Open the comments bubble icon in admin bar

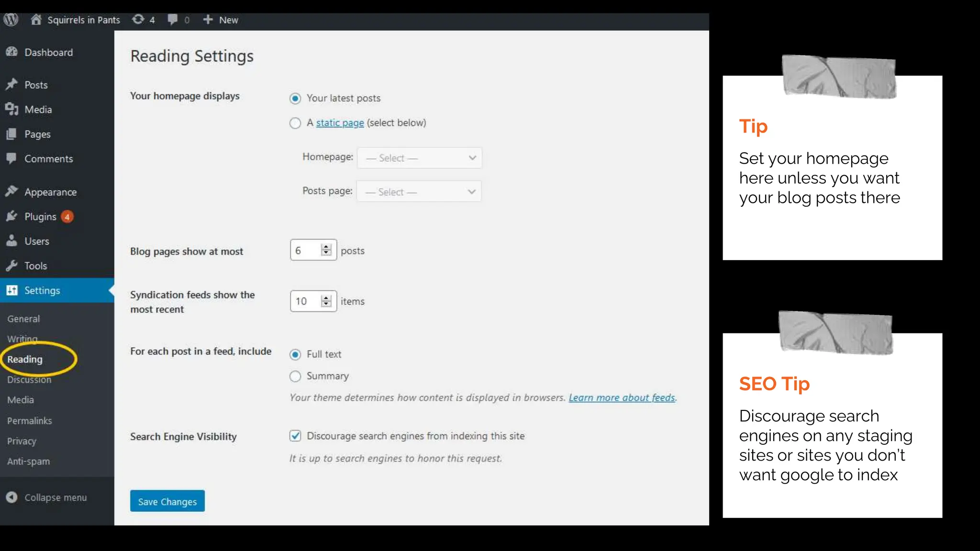click(x=172, y=20)
